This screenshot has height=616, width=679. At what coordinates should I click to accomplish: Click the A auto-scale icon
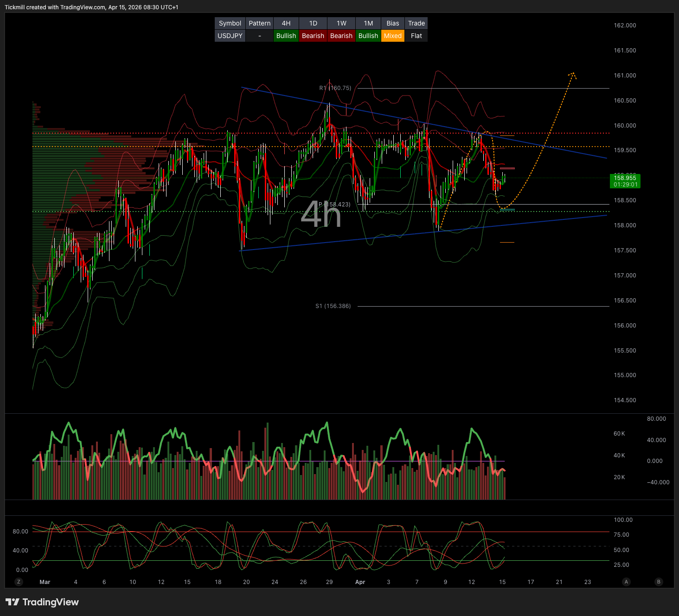pos(626,582)
